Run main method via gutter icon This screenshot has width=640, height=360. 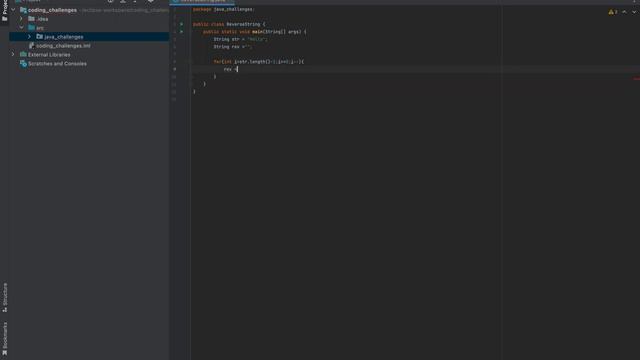[182, 31]
